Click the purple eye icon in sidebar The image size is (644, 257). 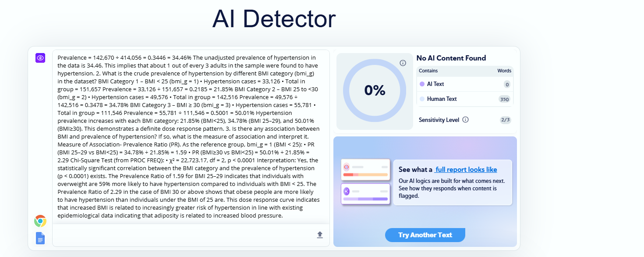point(40,57)
